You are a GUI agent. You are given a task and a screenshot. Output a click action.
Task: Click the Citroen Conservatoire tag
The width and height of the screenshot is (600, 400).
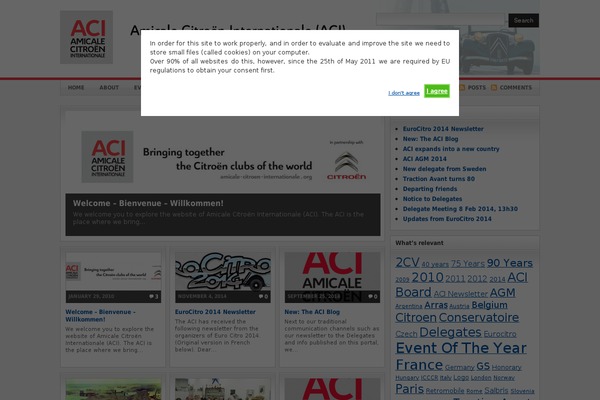tap(457, 317)
